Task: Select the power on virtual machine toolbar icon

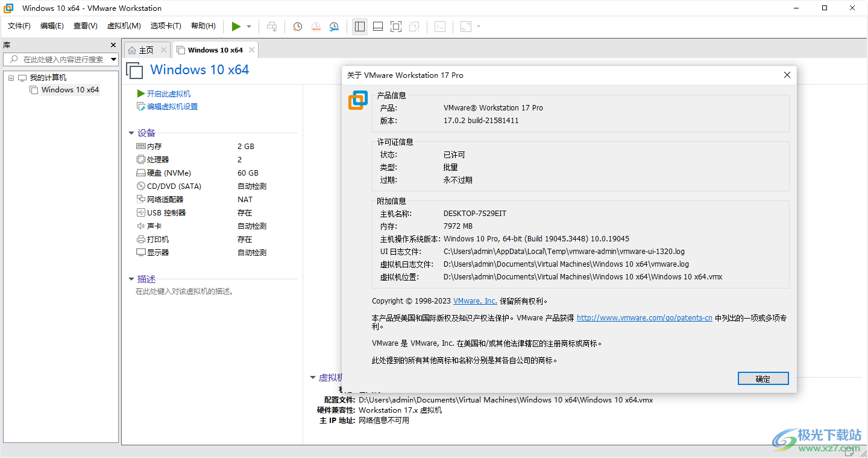Action: [236, 26]
